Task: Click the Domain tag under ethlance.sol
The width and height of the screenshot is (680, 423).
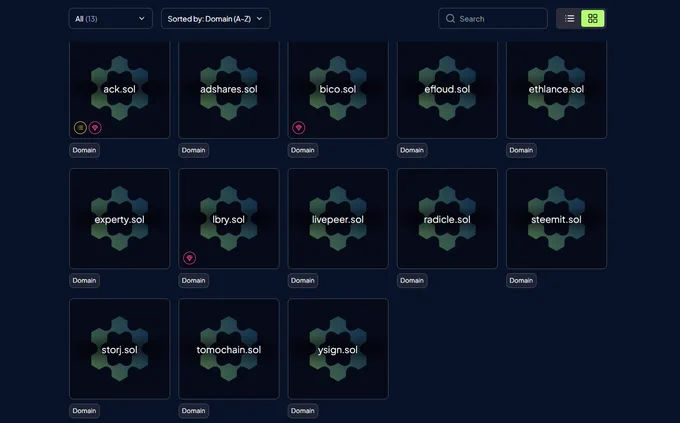Action: [x=521, y=150]
